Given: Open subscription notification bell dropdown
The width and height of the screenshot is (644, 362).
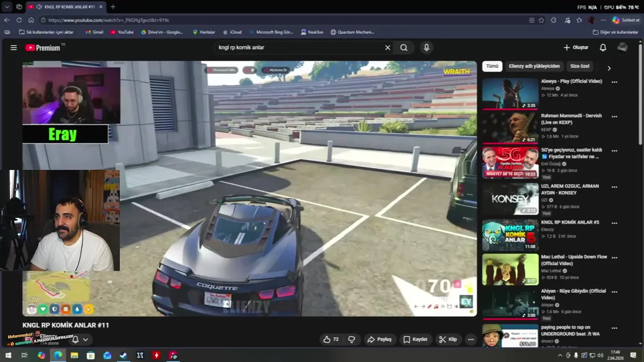Looking at the screenshot, I should [x=79, y=339].
